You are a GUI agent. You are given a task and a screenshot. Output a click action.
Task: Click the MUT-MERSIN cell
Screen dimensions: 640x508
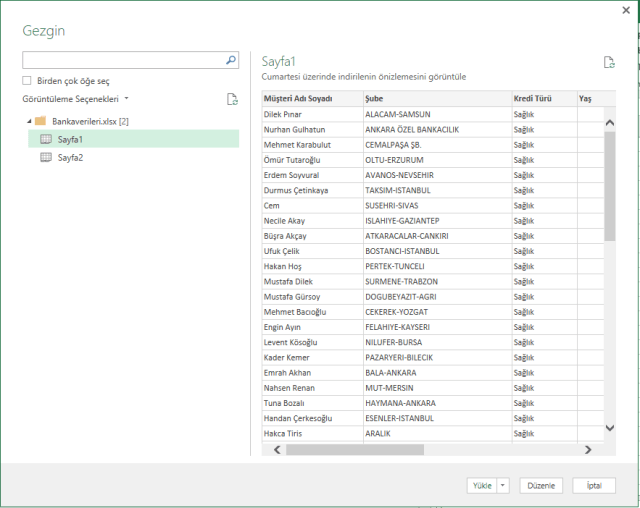pos(438,388)
